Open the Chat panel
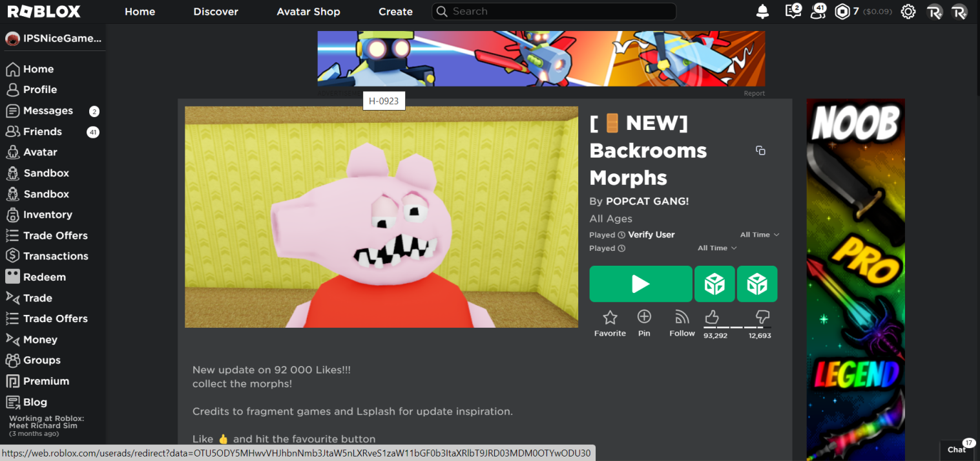The width and height of the screenshot is (980, 461). 957,449
